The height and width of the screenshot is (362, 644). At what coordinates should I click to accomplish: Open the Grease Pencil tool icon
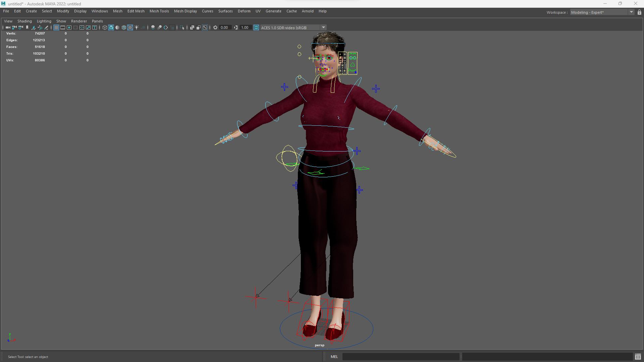click(46, 27)
